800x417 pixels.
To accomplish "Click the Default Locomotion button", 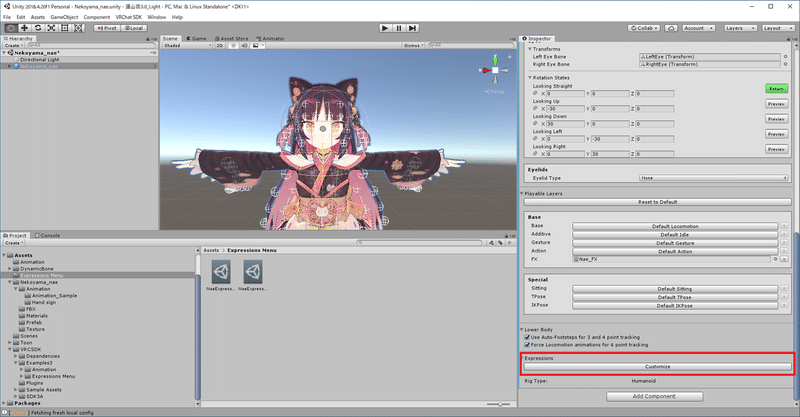I will [675, 226].
